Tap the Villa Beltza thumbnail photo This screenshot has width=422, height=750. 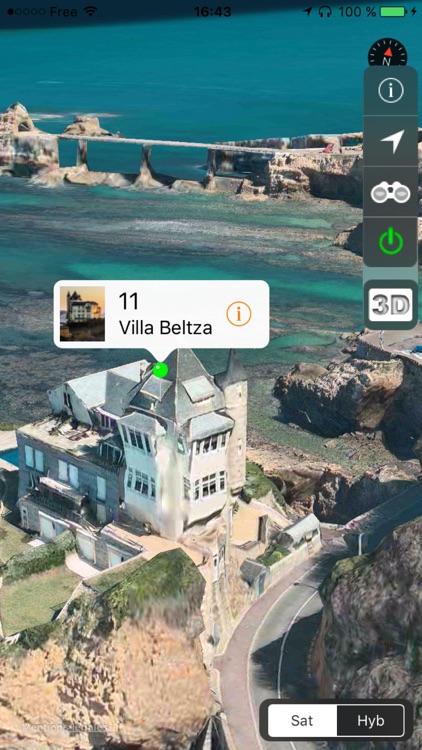click(82, 314)
